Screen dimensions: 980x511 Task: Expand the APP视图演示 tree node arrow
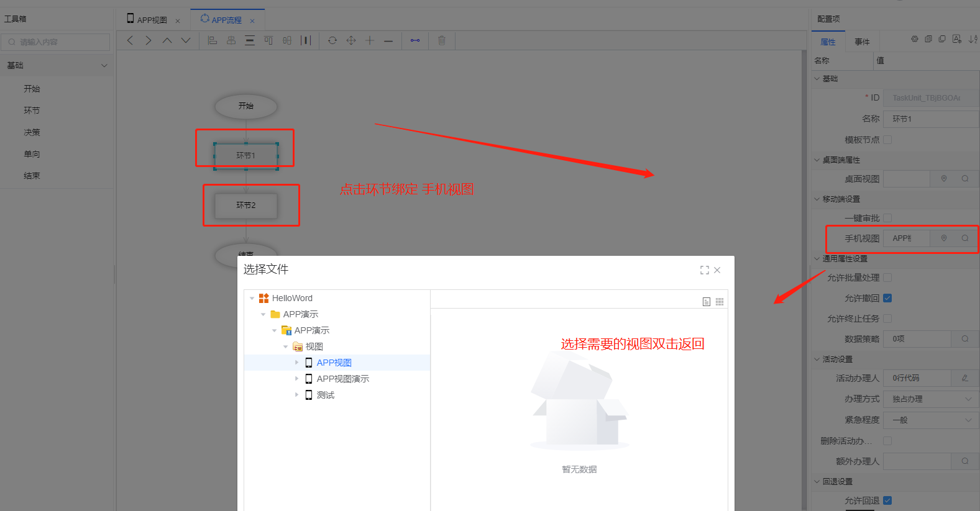tap(296, 379)
